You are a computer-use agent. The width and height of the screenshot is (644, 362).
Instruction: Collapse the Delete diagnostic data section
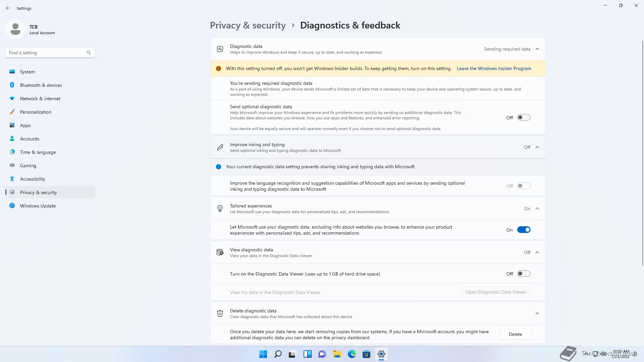537,313
